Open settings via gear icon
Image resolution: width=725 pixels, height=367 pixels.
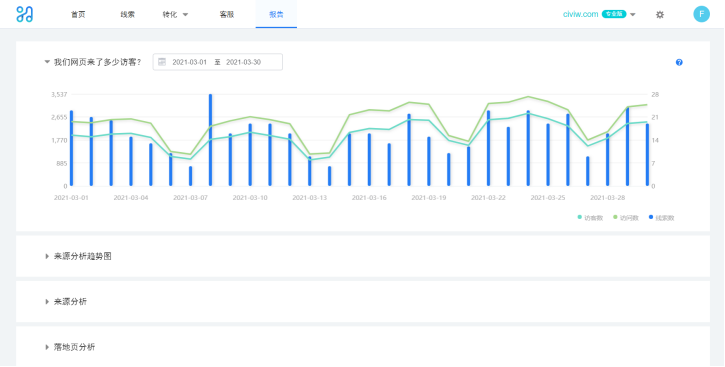click(660, 15)
